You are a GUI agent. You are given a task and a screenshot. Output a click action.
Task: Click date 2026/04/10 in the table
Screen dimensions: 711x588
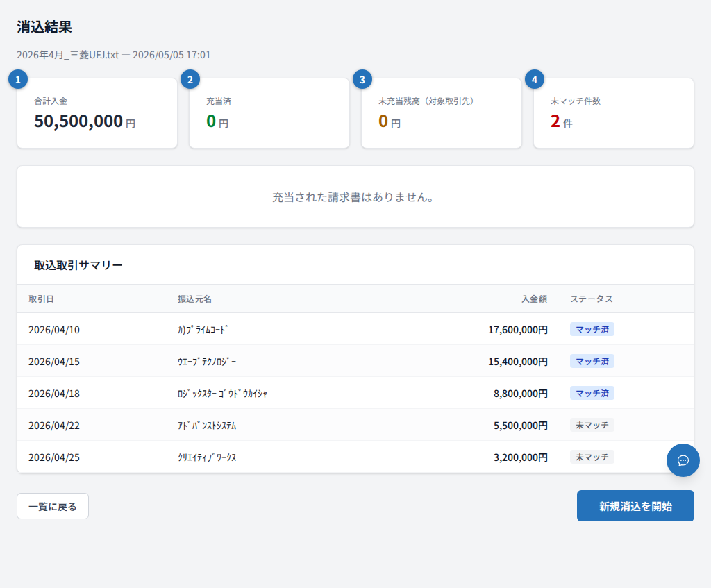click(x=54, y=330)
